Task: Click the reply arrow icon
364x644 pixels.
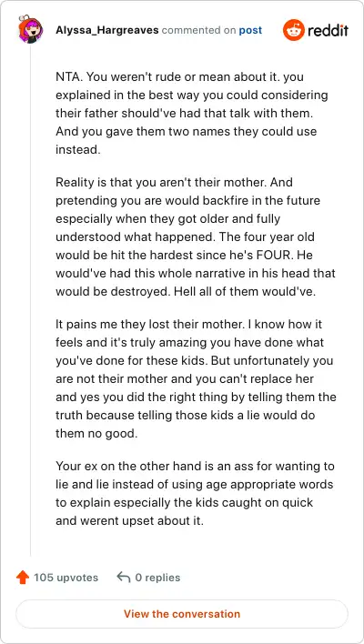Action: [123, 577]
